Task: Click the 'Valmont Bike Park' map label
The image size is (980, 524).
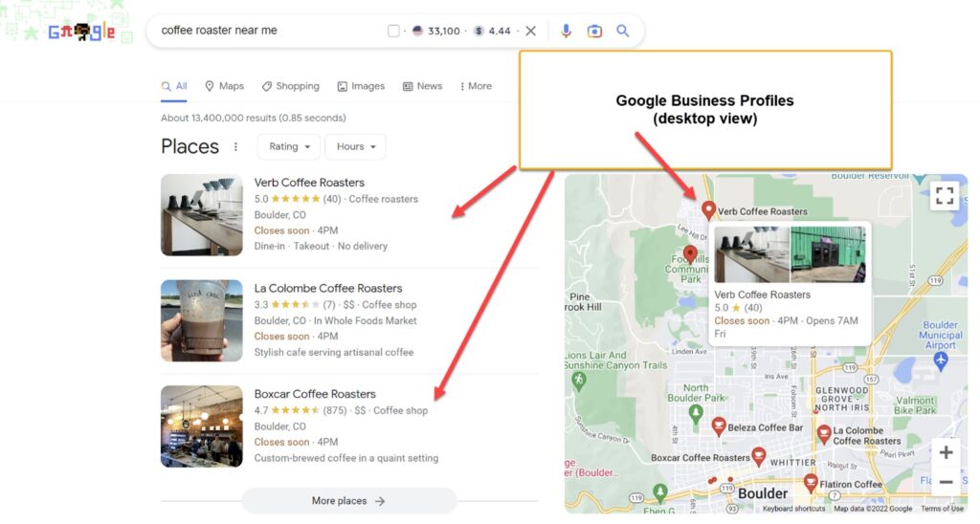Action: coord(915,405)
